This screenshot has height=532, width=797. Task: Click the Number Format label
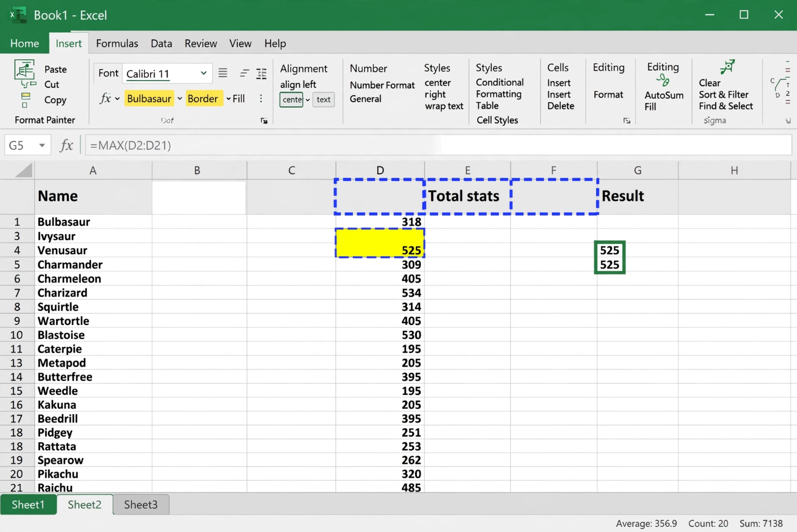382,85
